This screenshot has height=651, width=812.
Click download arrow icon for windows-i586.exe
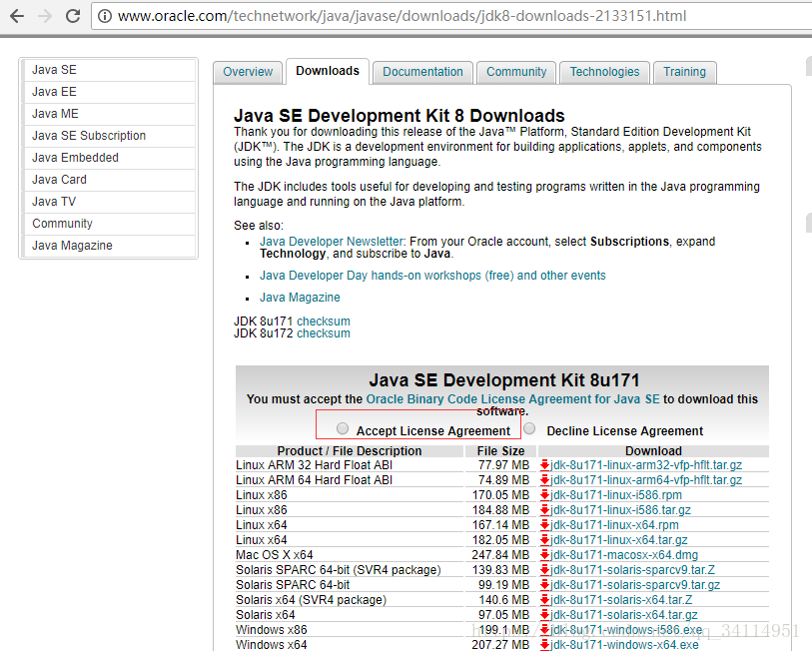click(x=544, y=630)
